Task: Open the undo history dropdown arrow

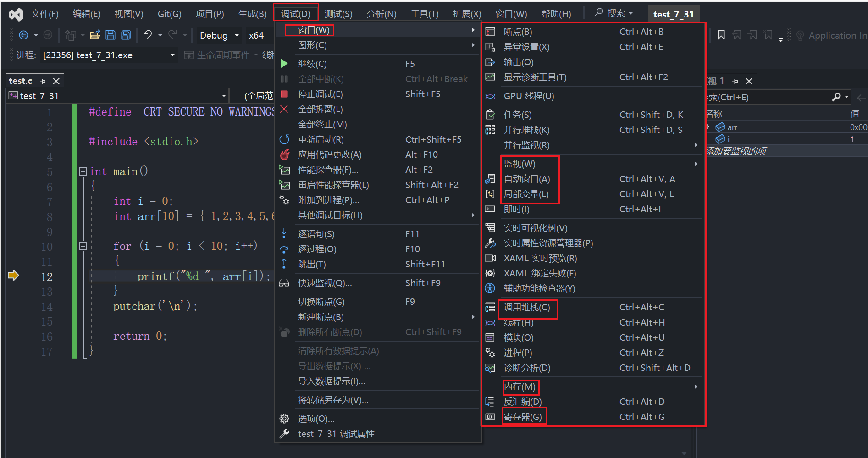Action: point(160,35)
